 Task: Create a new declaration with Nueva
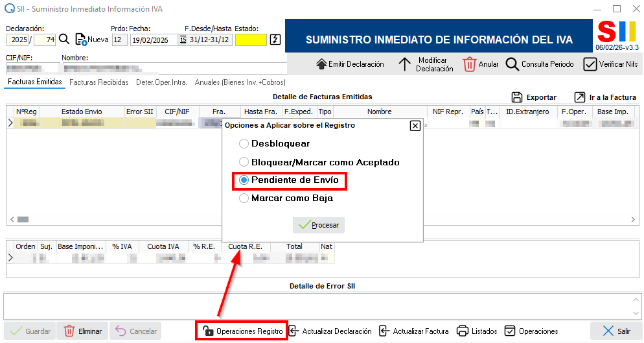click(92, 40)
